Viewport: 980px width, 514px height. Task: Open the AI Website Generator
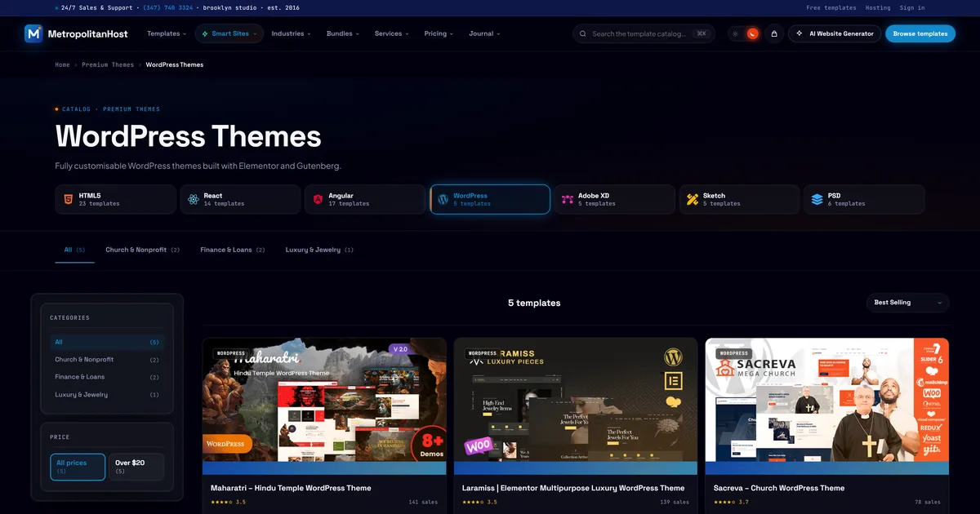(x=835, y=33)
